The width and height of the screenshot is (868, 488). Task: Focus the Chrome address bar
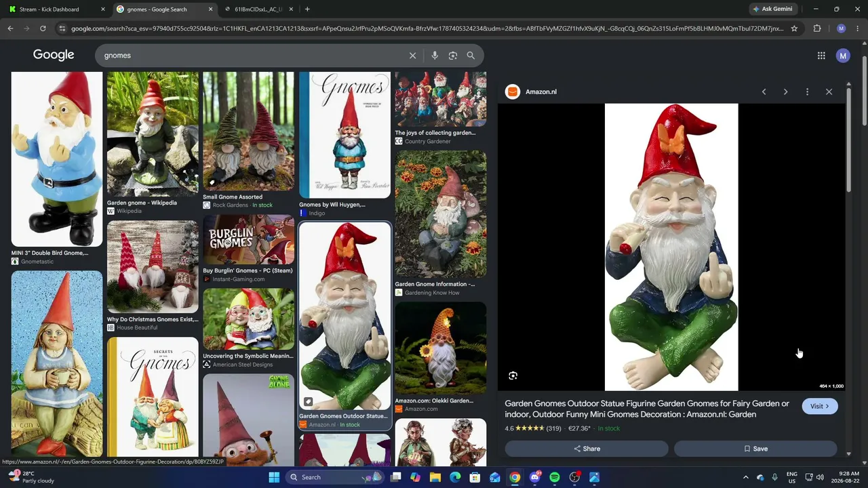427,28
